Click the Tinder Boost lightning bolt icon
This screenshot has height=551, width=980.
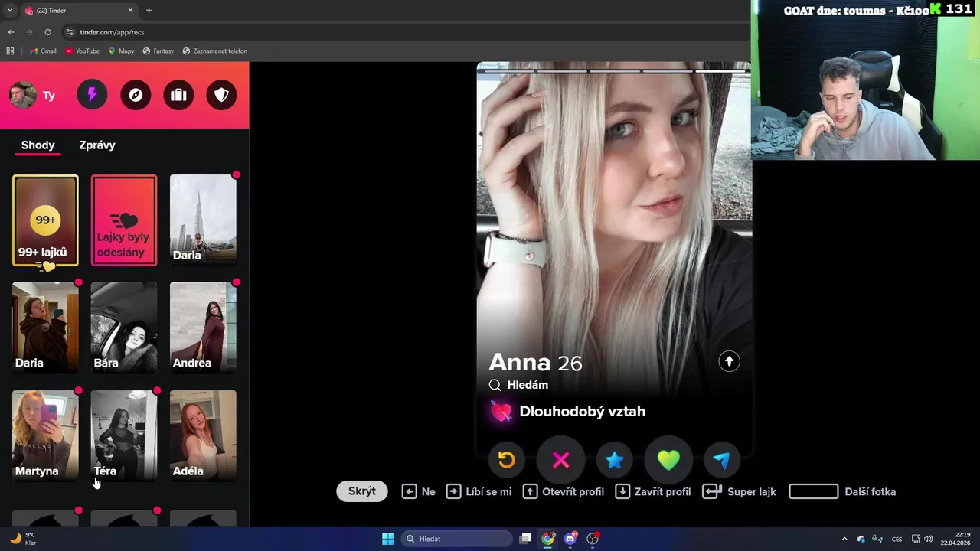[92, 95]
